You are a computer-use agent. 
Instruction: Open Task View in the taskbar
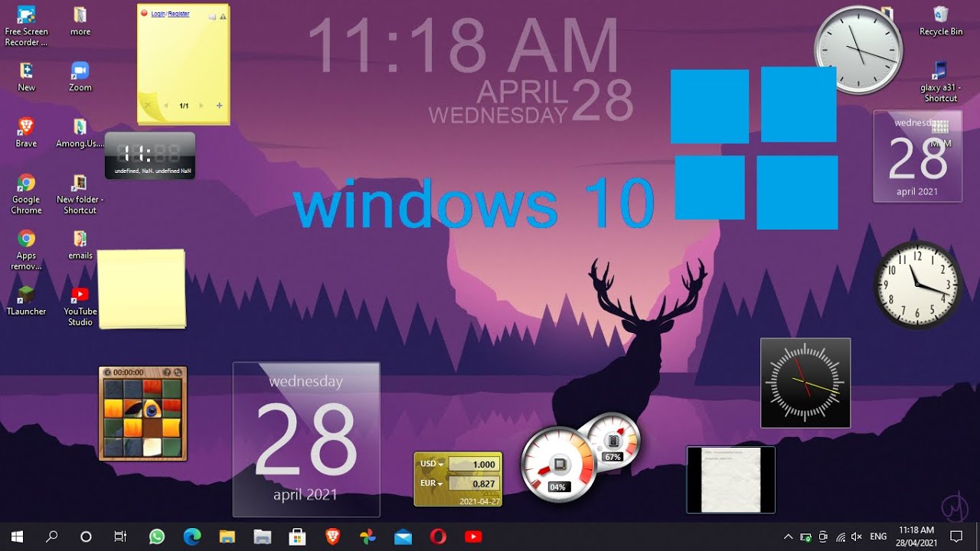coord(120,536)
